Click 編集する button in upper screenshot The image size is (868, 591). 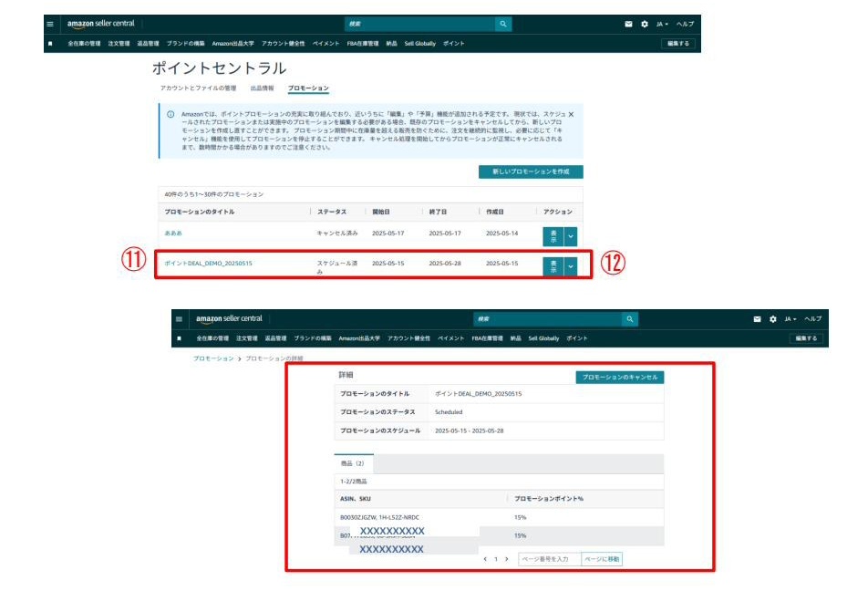tap(678, 43)
